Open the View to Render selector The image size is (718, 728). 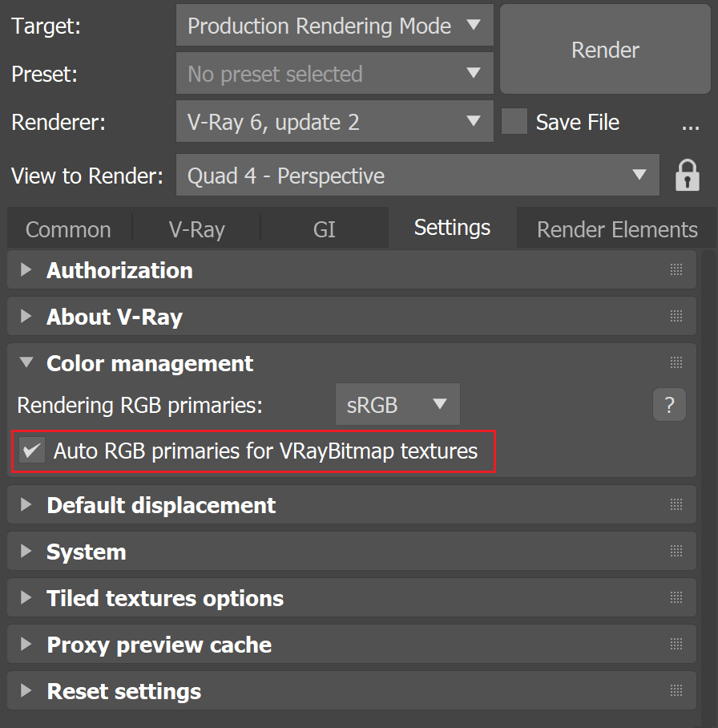(417, 176)
